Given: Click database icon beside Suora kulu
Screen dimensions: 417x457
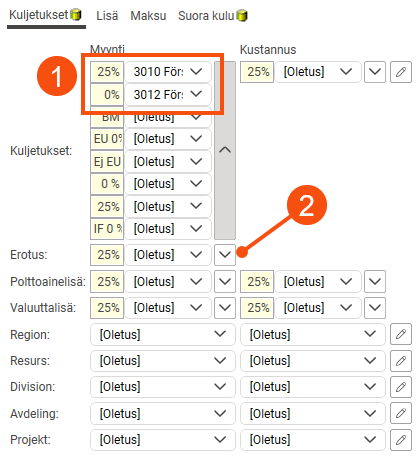Looking at the screenshot, I should 242,16.
